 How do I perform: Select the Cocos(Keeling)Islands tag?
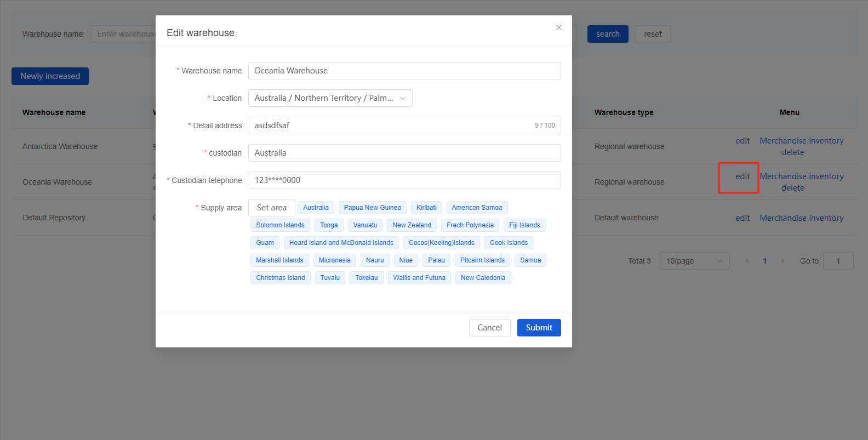click(442, 243)
